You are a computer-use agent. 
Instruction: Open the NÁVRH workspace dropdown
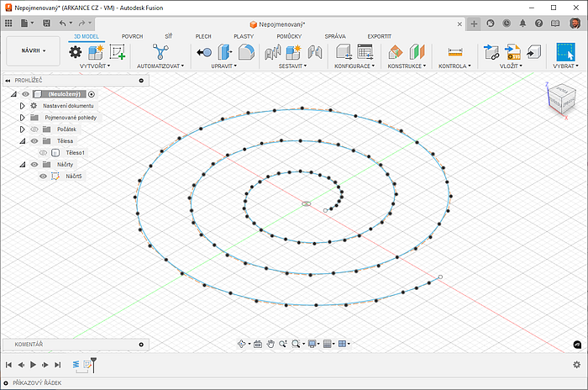(34, 51)
